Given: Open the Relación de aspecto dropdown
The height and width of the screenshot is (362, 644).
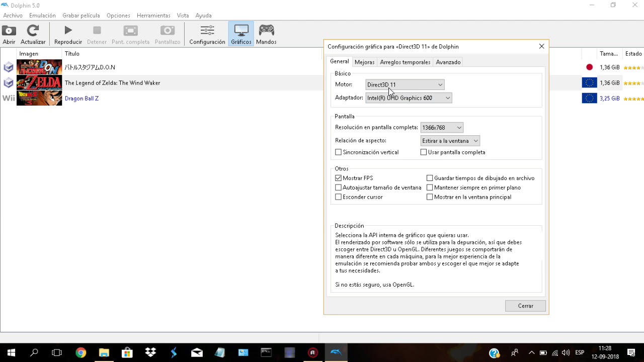Looking at the screenshot, I should coord(450,141).
